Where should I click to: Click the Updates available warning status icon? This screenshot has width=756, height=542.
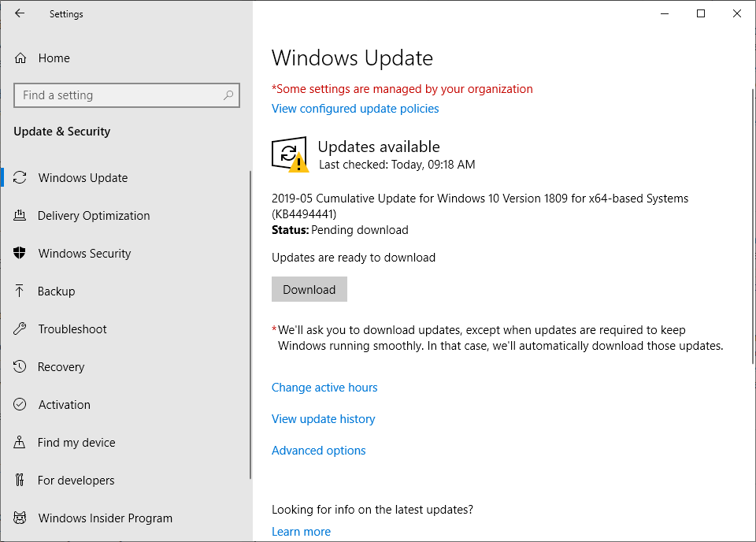pos(290,154)
